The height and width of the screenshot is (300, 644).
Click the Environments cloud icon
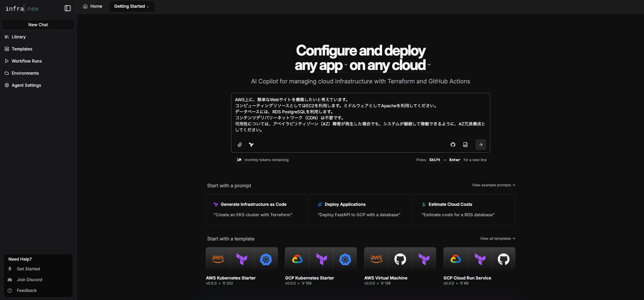pyautogui.click(x=7, y=73)
